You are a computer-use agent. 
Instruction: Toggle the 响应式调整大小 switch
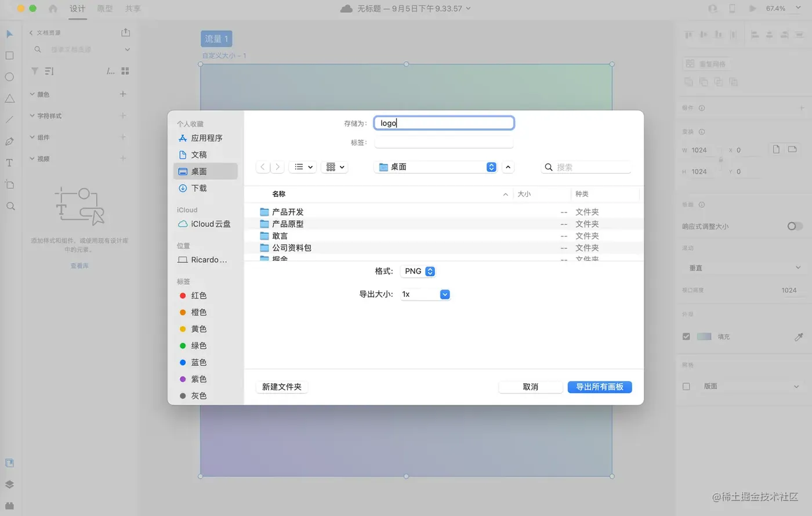(x=795, y=226)
